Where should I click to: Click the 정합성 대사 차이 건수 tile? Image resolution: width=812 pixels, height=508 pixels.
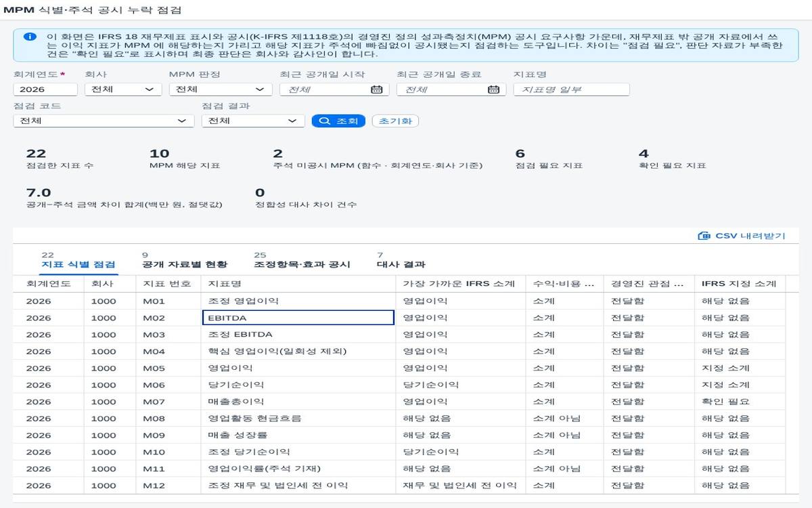306,198
